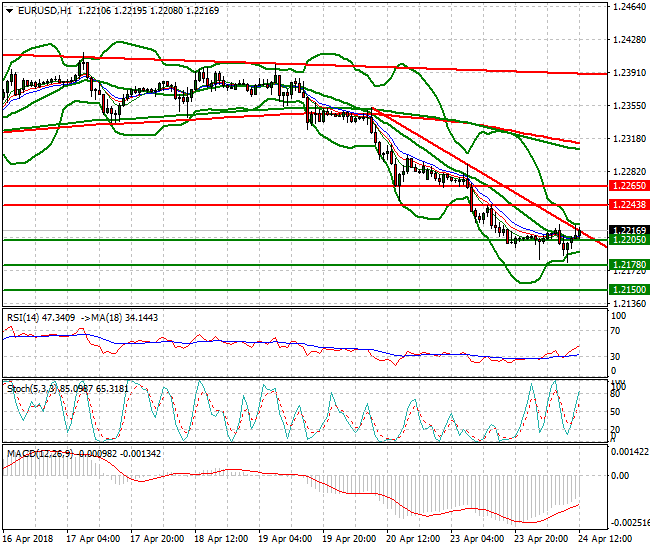Click the Stoch(5,3,3) indicator label
This screenshot has width=650, height=550.
32,389
